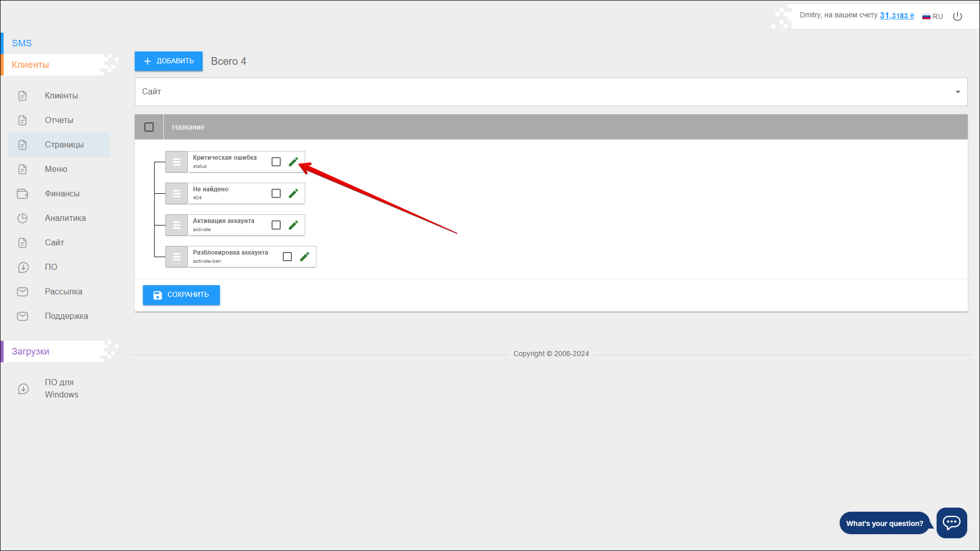Toggle the select-all checkbox in table header

149,127
